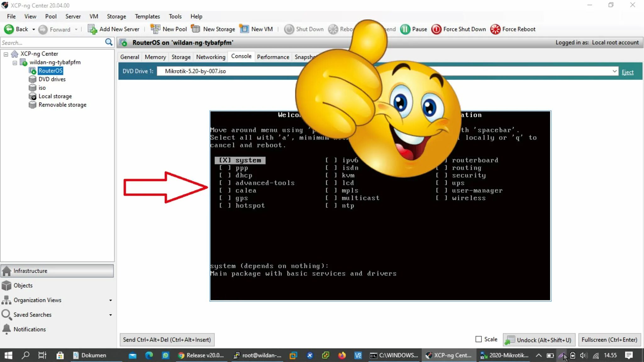The width and height of the screenshot is (644, 362).
Task: Click the New VM toolbar icon
Action: (244, 29)
